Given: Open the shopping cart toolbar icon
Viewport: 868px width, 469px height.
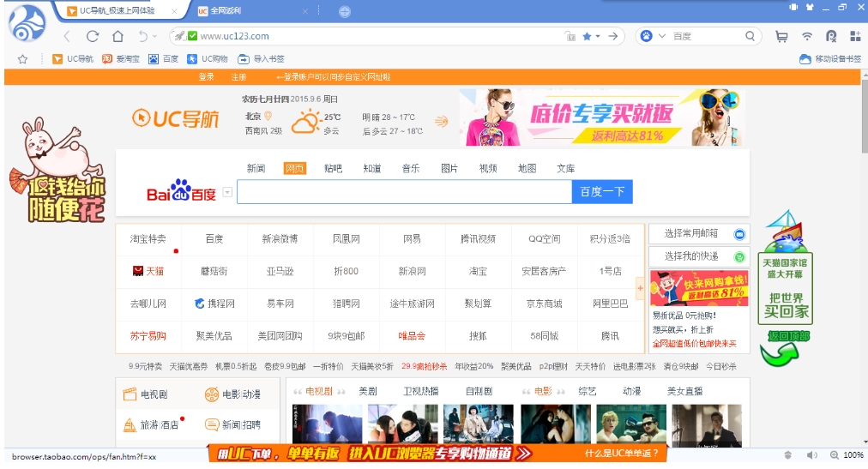Looking at the screenshot, I should pos(781,37).
